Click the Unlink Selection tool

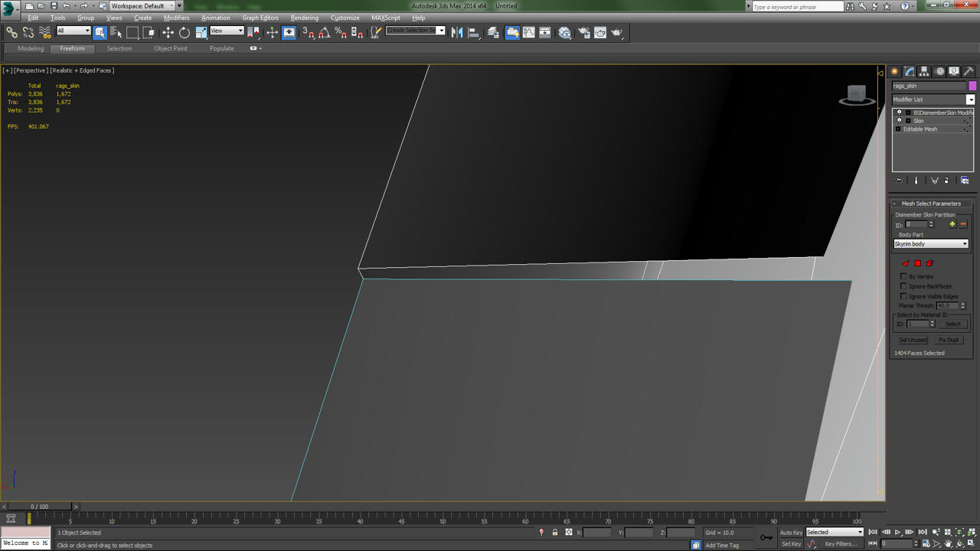coord(28,32)
